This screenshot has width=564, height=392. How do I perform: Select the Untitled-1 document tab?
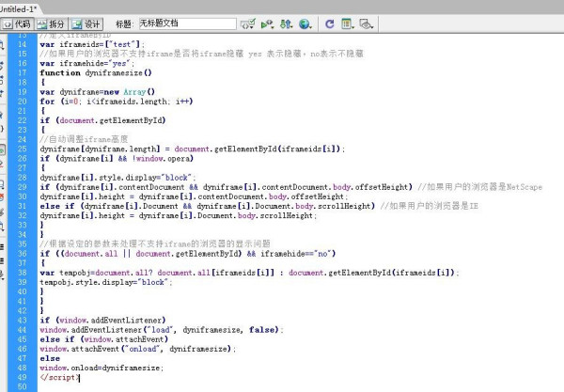18,8
